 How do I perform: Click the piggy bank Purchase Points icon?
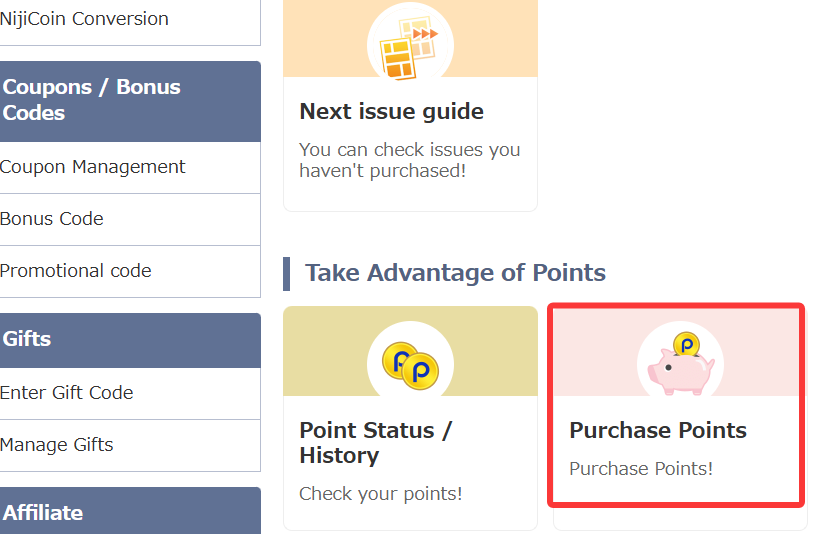(x=680, y=360)
